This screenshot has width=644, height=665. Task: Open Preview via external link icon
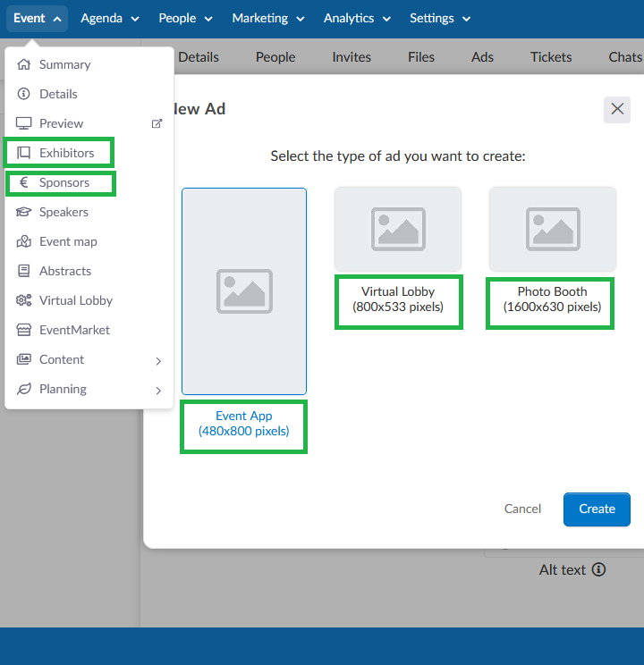point(157,123)
